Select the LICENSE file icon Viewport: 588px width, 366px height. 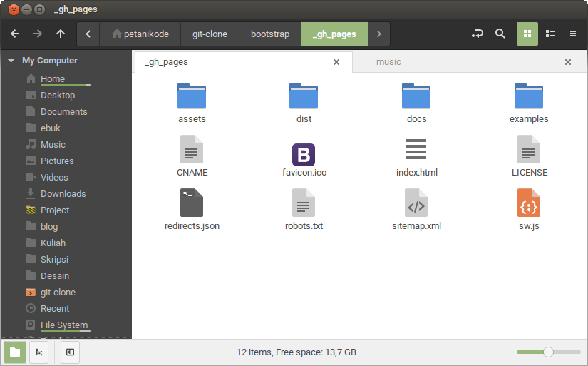coord(529,149)
